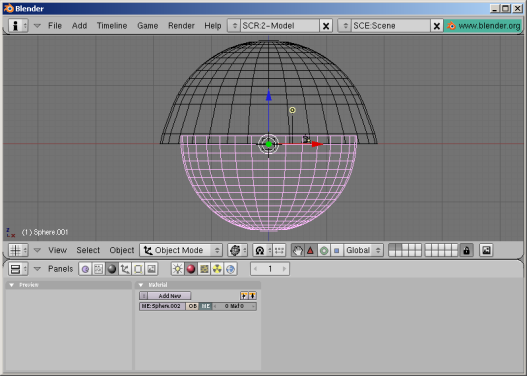Hide 3D View header pulldown menus triangle
Screen dimensions: 527x376
(37, 250)
